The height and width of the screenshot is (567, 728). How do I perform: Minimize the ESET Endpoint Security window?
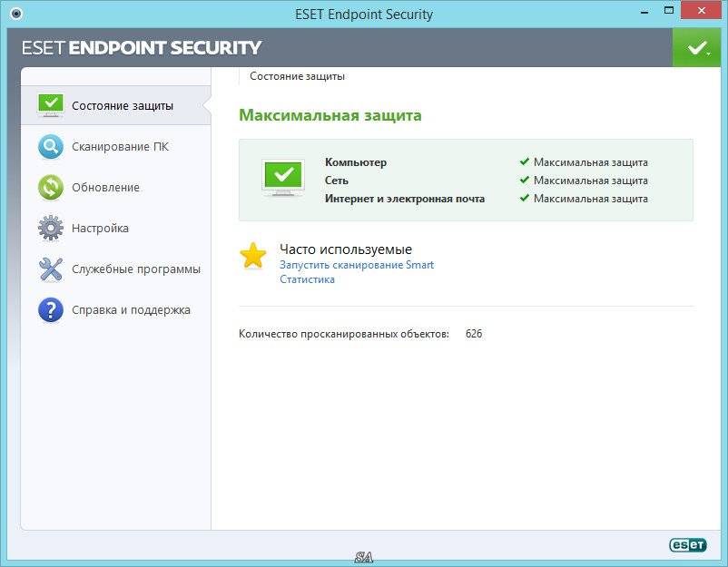click(x=644, y=12)
